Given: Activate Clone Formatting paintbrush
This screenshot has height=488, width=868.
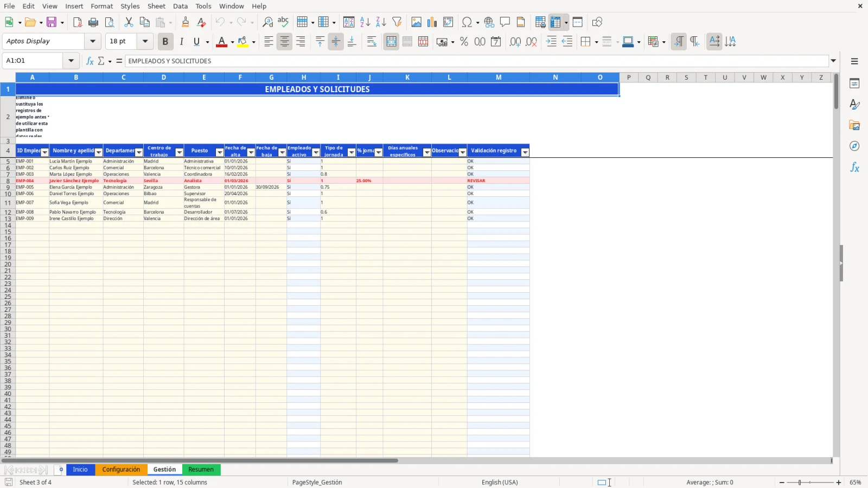Looking at the screenshot, I should point(186,22).
